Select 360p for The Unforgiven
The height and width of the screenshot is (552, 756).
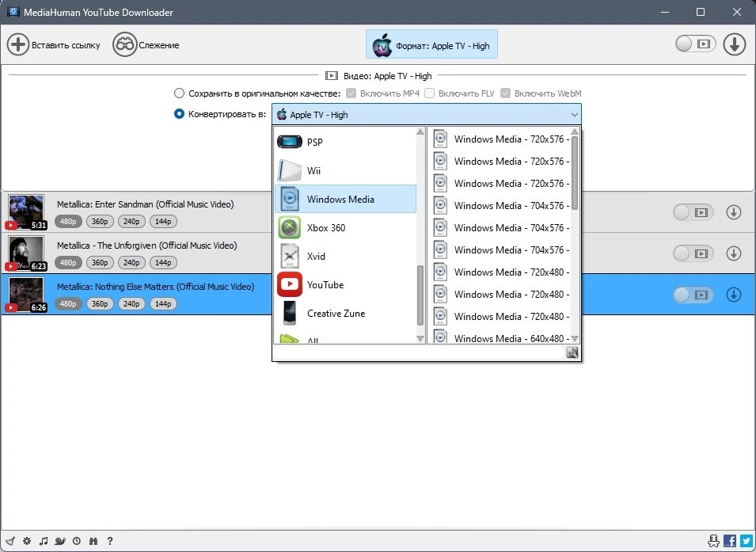[x=100, y=262]
